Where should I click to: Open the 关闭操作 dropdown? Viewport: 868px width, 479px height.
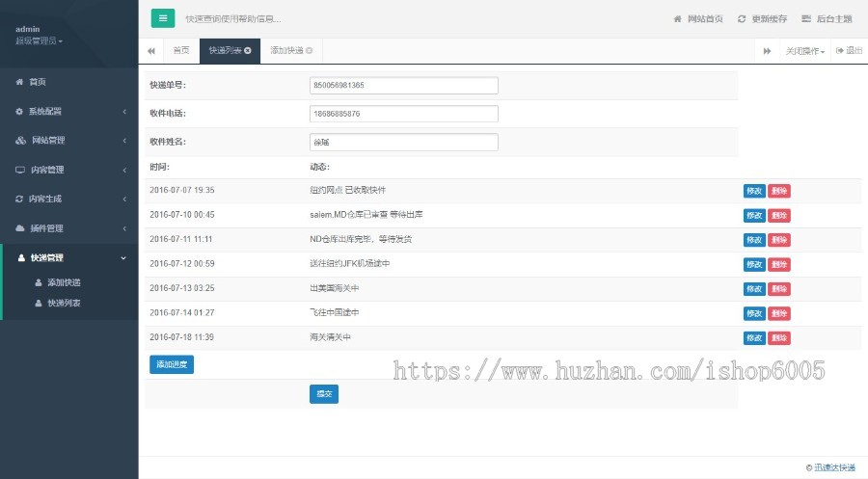pyautogui.click(x=805, y=51)
